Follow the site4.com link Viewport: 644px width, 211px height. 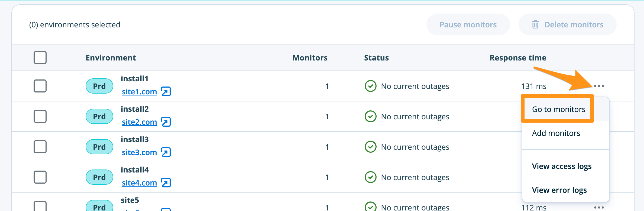139,183
